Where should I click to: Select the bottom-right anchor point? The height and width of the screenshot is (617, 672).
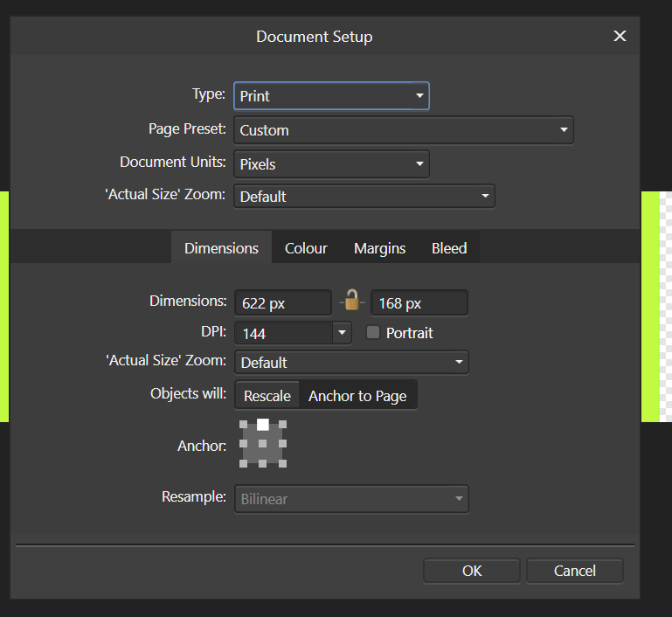(282, 463)
